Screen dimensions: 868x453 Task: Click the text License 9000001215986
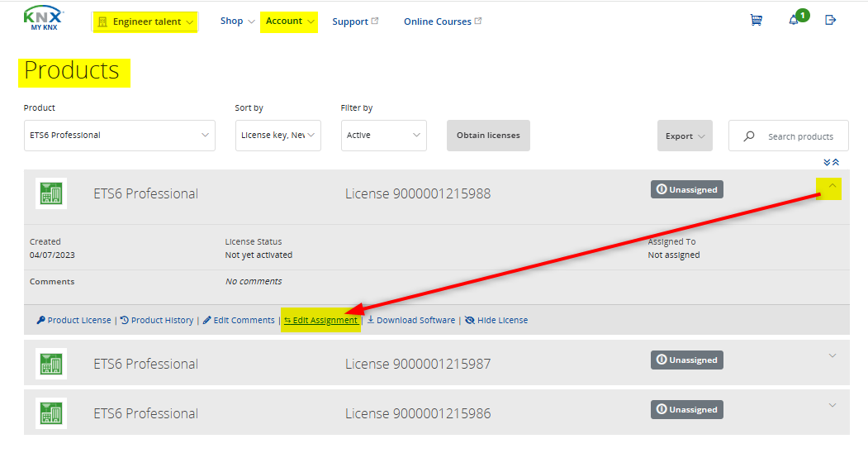point(418,413)
